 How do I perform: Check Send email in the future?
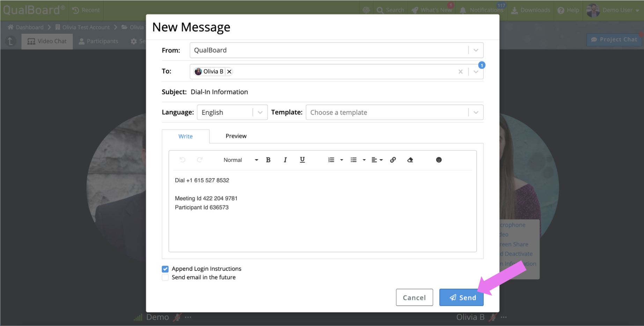click(165, 277)
